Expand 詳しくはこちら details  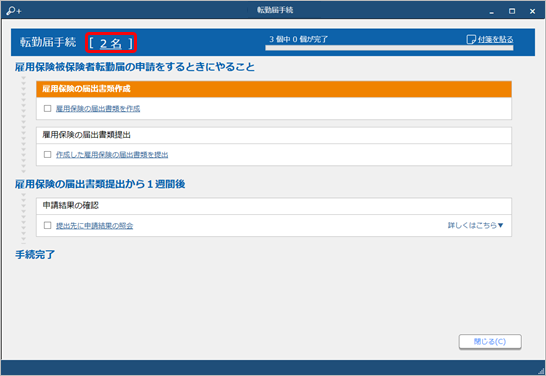(x=475, y=225)
